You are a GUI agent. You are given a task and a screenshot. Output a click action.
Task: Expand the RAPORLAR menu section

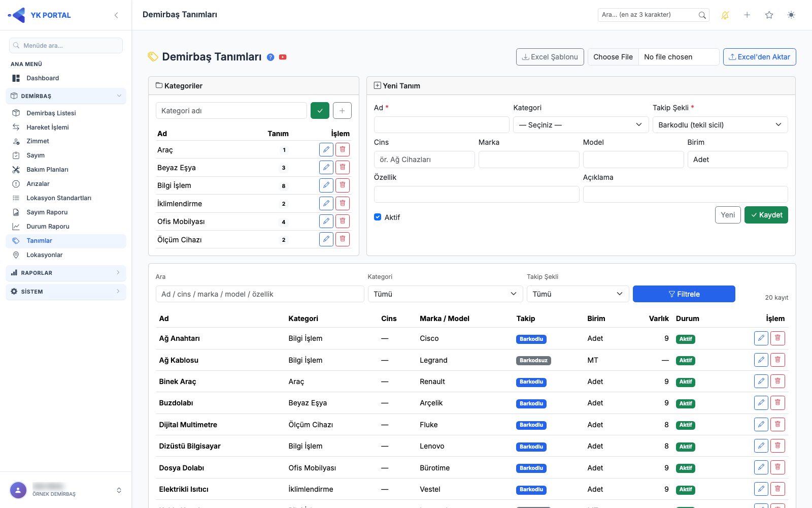click(x=66, y=273)
